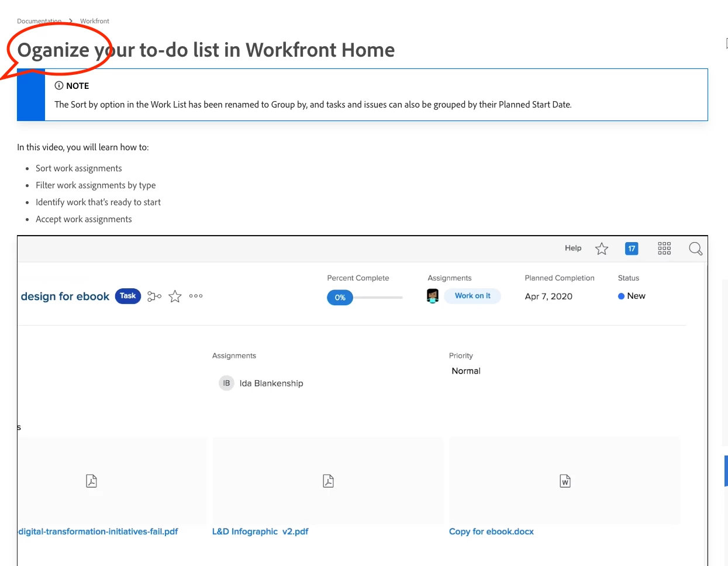Click the search magnifier icon
This screenshot has width=728, height=566.
click(695, 249)
